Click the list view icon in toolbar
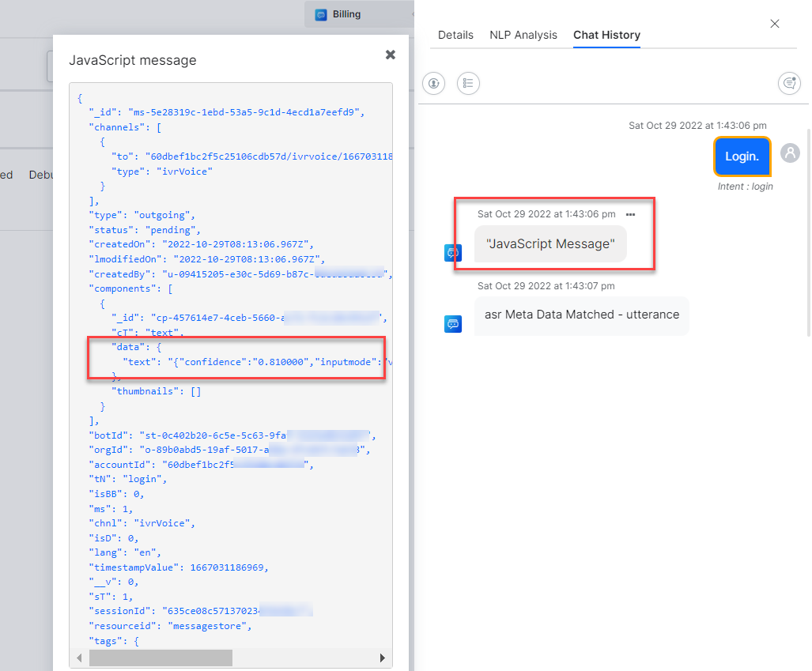The image size is (812, 671). tap(468, 83)
